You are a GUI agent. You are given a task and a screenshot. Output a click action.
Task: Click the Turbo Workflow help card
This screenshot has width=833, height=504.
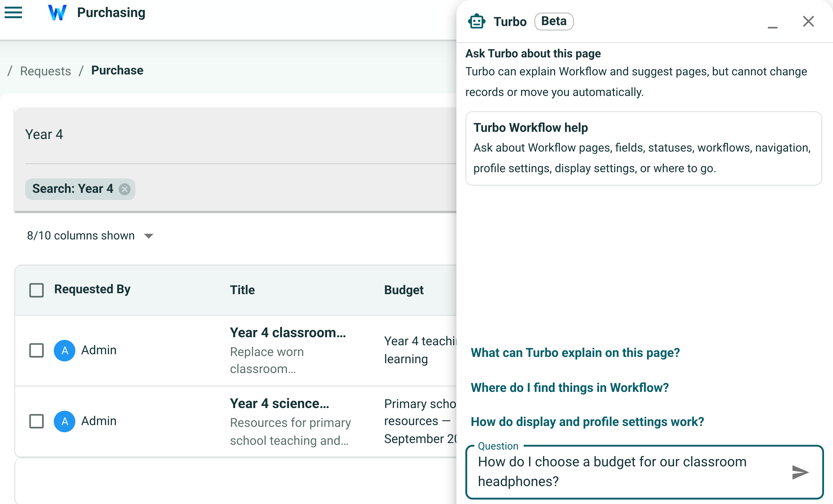coord(643,148)
